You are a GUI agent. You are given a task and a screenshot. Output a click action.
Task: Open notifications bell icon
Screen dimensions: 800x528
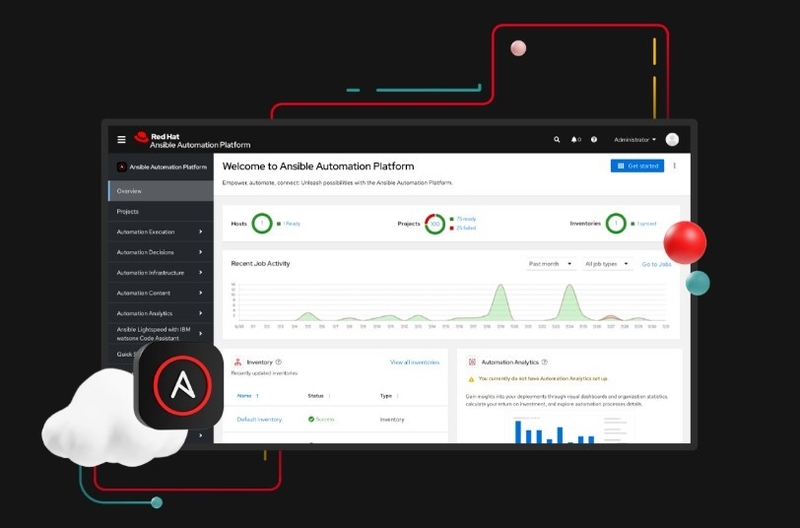[574, 139]
